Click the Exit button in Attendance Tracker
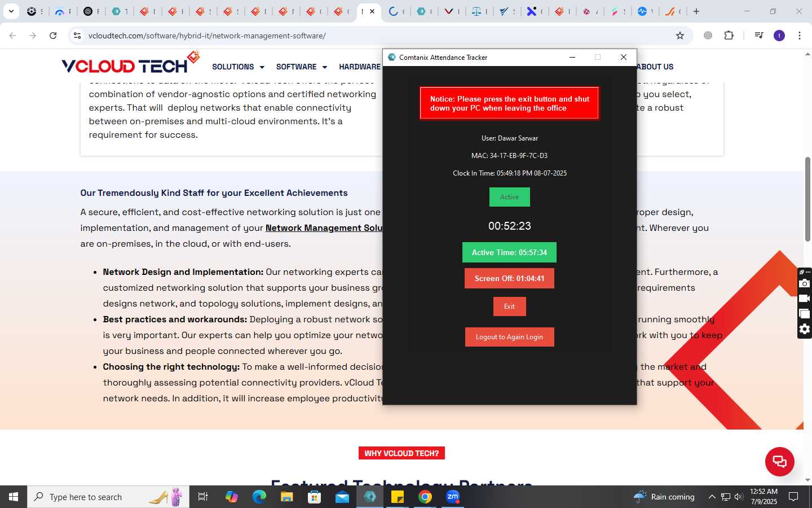Viewport: 812px width, 508px height. coord(509,306)
